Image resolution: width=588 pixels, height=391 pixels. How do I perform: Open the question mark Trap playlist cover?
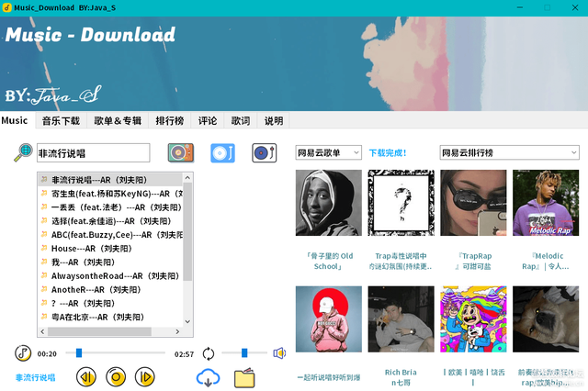click(401, 203)
